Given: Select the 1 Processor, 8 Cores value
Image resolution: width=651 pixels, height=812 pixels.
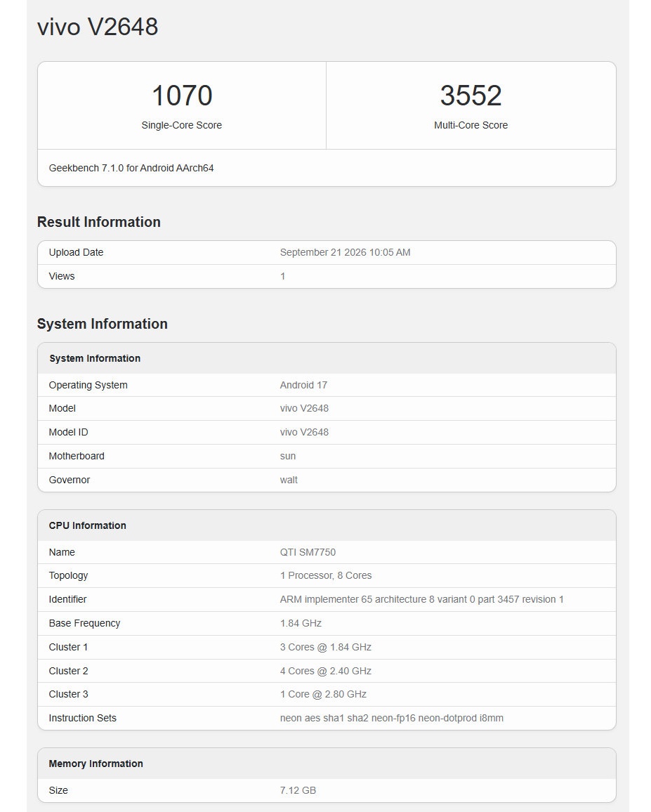Looking at the screenshot, I should pyautogui.click(x=326, y=576).
